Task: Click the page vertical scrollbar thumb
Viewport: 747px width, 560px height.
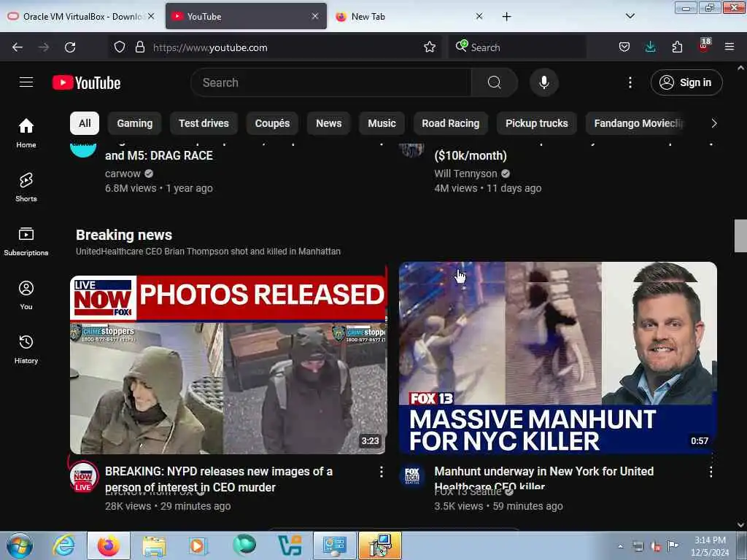Action: point(740,236)
